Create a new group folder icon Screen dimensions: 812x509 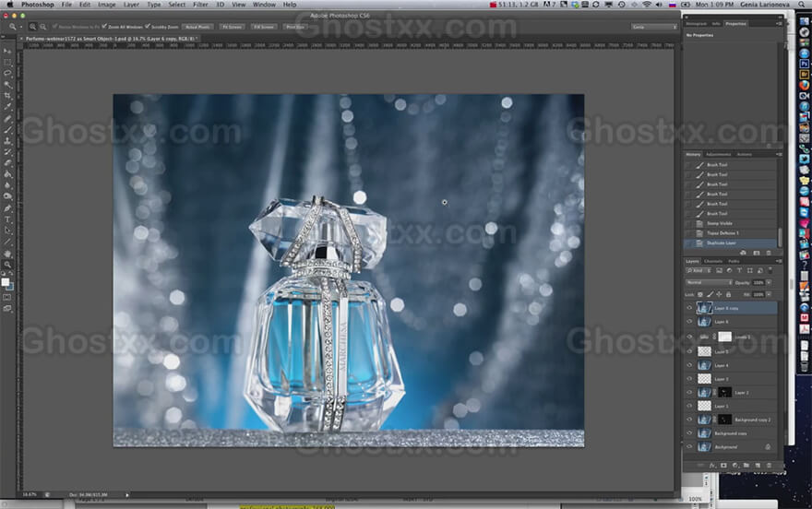(x=746, y=466)
